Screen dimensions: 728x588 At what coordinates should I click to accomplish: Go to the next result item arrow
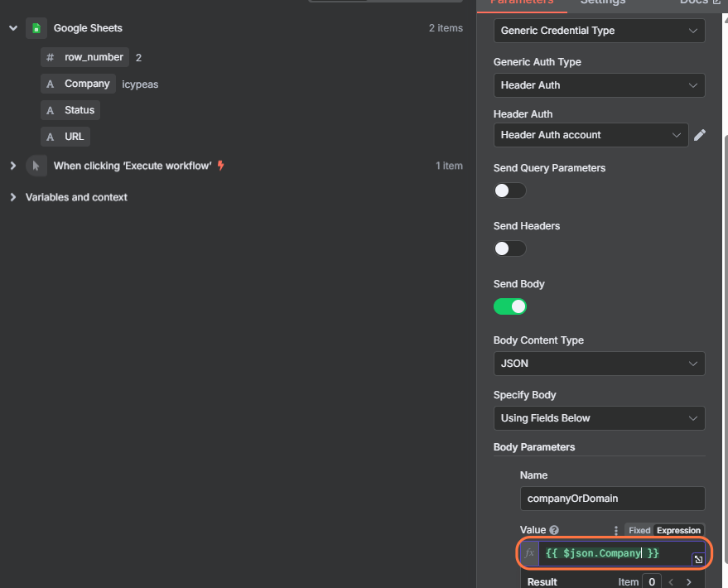point(689,582)
